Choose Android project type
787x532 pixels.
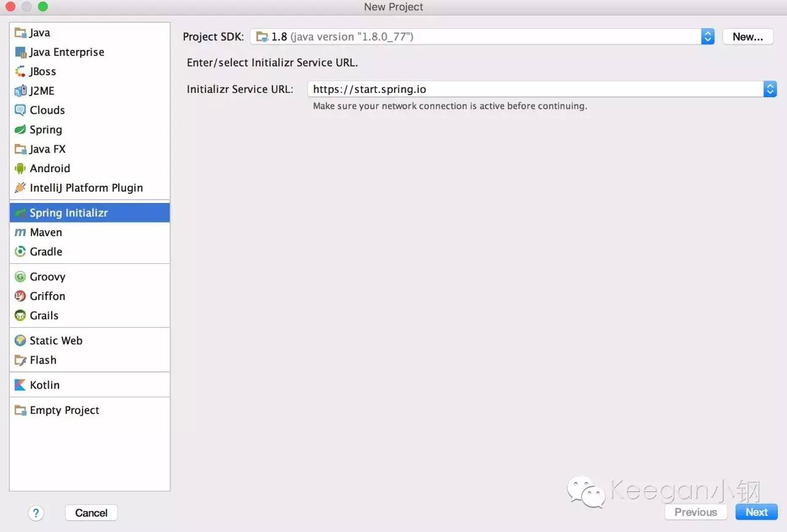[50, 169]
